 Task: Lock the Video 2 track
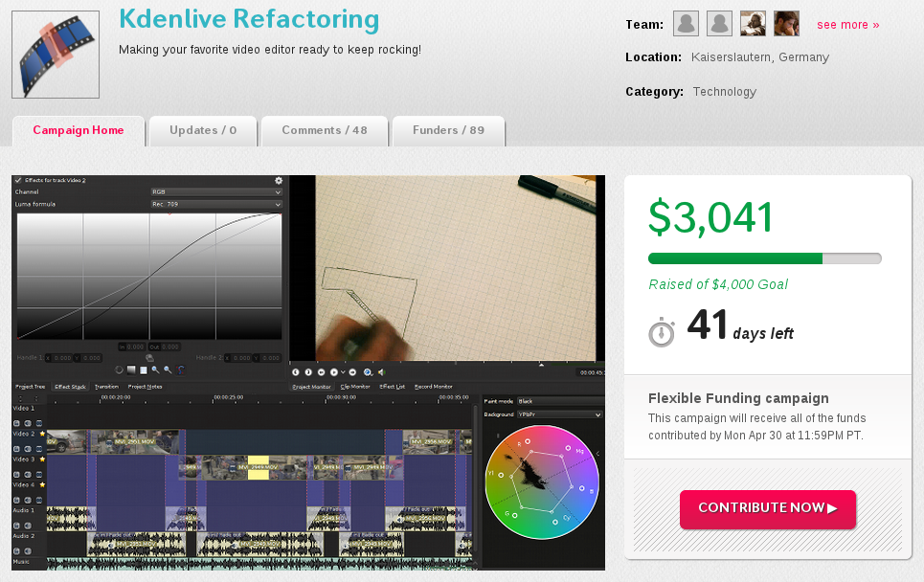pos(16,449)
